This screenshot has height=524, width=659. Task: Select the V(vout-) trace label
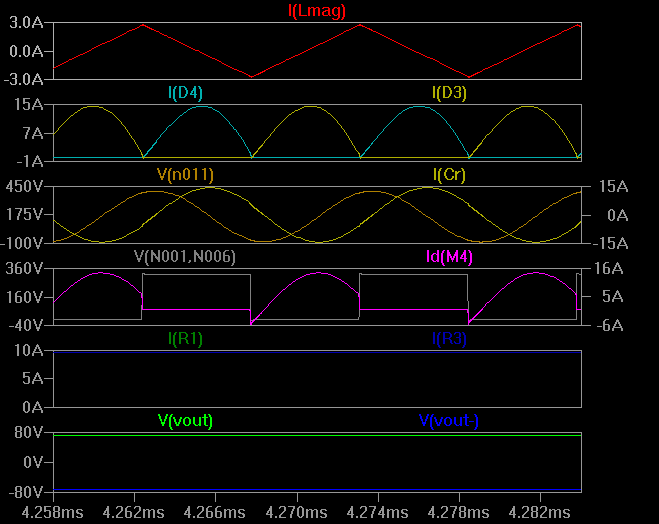(449, 421)
